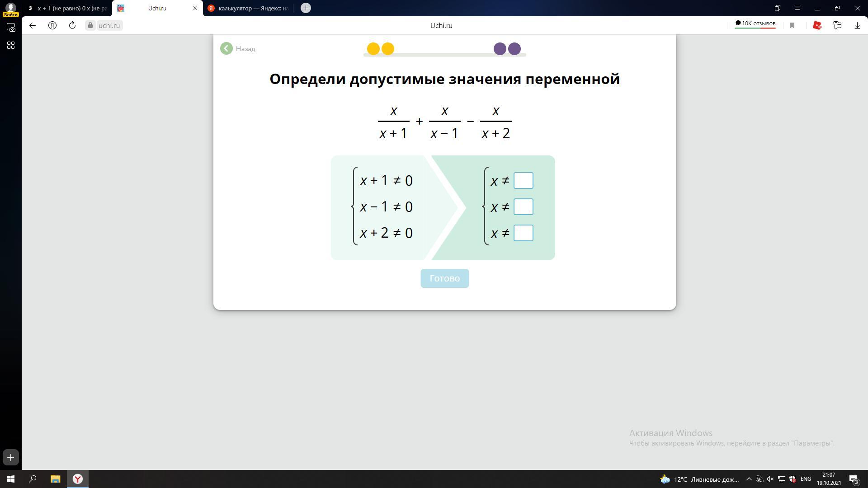Click the green Назад back arrow icon
The image size is (868, 488).
[x=226, y=48]
